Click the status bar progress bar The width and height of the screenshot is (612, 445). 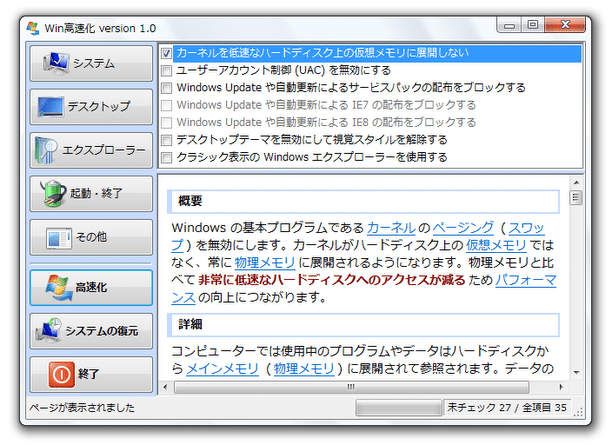[x=398, y=408]
